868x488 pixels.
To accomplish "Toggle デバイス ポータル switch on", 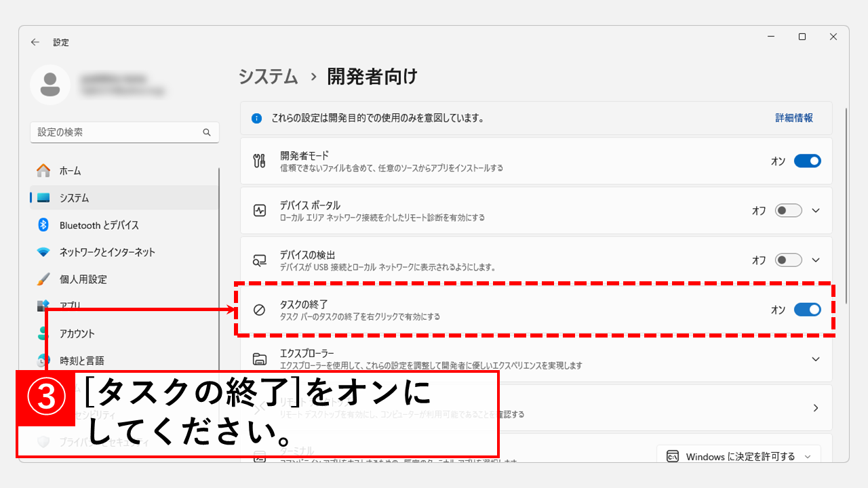I will (789, 211).
